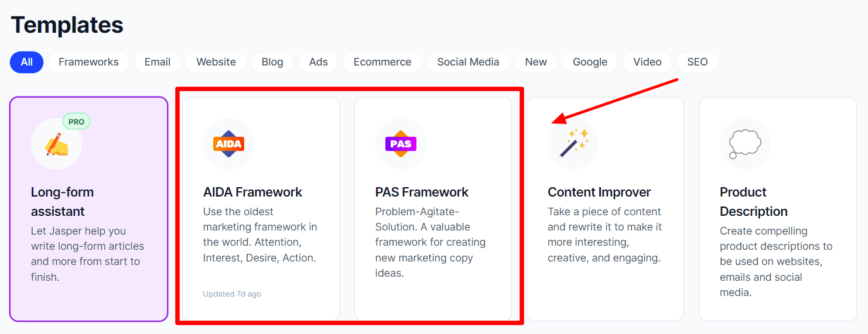868x334 pixels.
Task: Open the Blog templates filter
Action: [272, 62]
